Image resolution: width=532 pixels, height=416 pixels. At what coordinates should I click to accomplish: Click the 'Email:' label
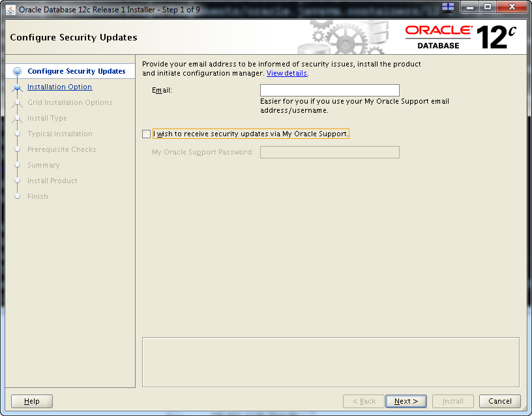(162, 90)
